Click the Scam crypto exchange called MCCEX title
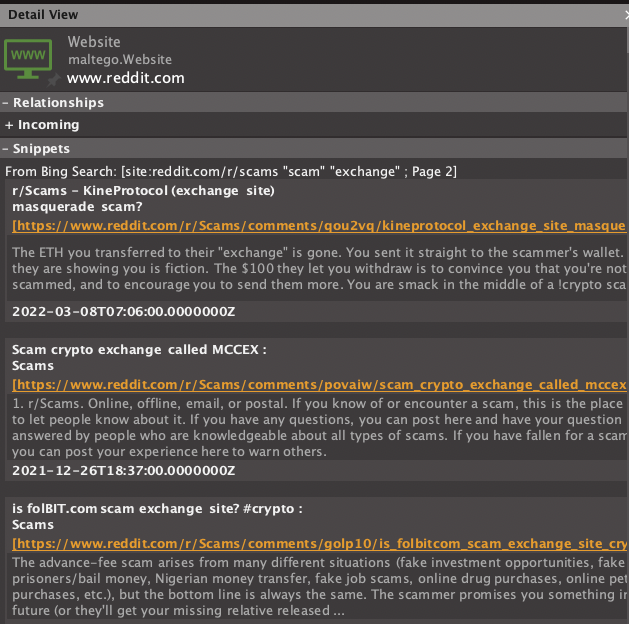The image size is (629, 624). click(139, 357)
